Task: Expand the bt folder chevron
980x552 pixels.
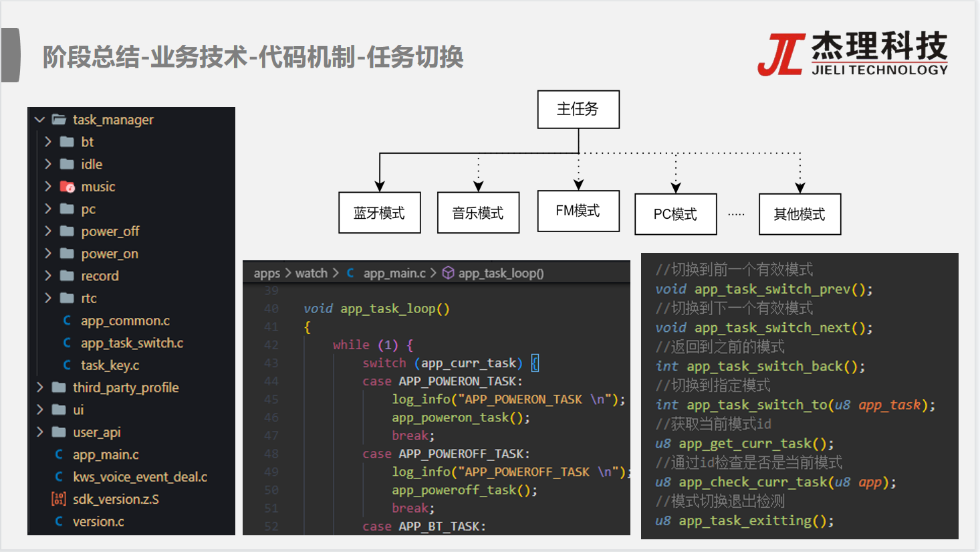Action: point(48,142)
